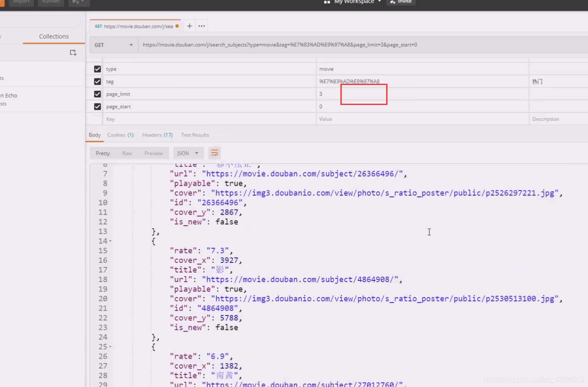The image size is (588, 387).
Task: Open the Cookies (1) response tab
Action: point(120,135)
